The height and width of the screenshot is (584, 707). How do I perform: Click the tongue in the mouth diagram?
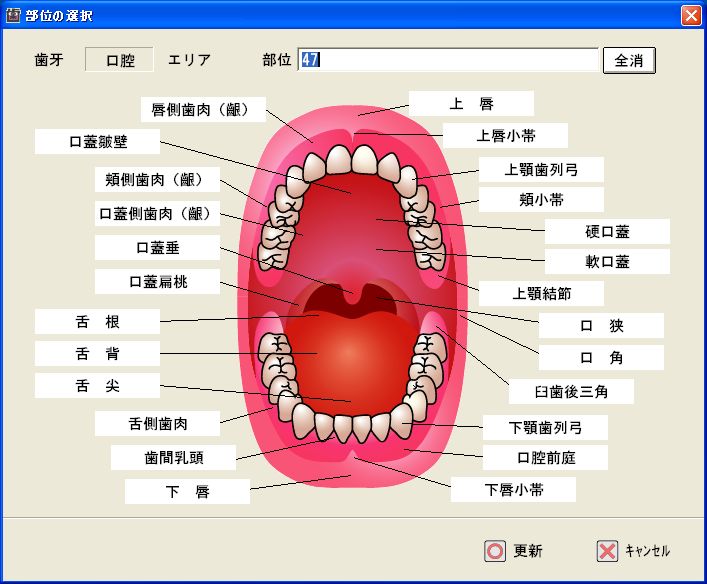pyautogui.click(x=352, y=361)
